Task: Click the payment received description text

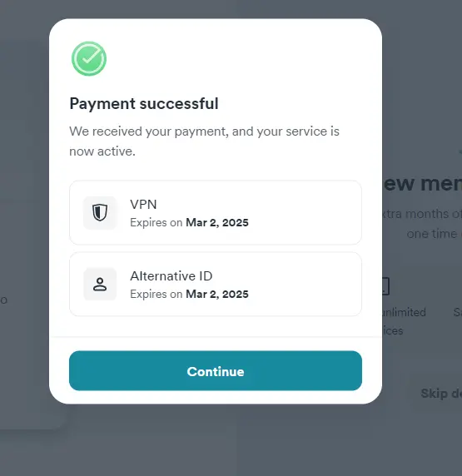Action: 204,141
